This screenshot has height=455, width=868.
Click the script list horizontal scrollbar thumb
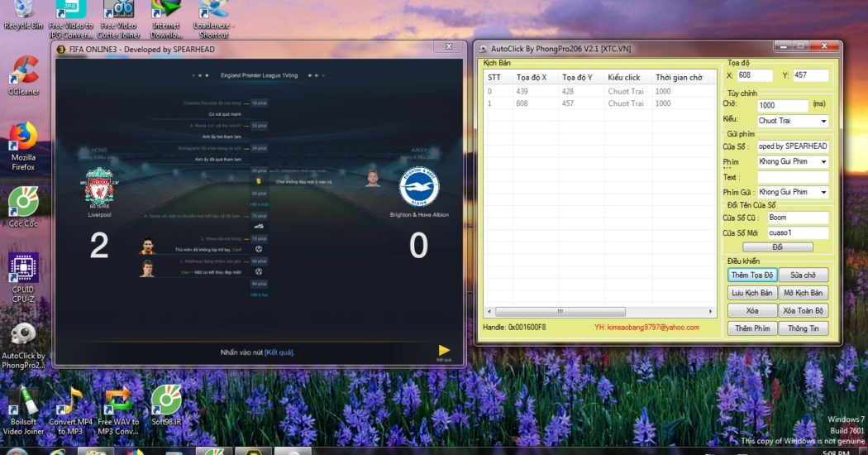560,311
